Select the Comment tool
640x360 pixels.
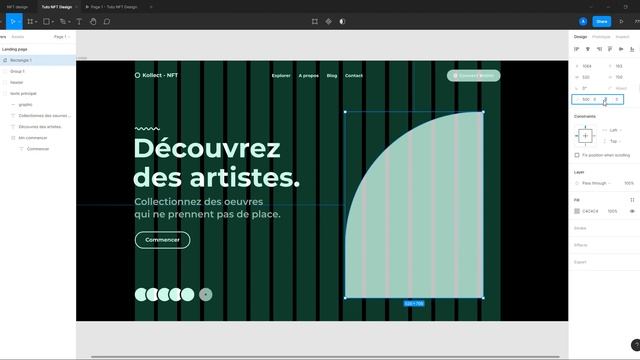tap(107, 21)
